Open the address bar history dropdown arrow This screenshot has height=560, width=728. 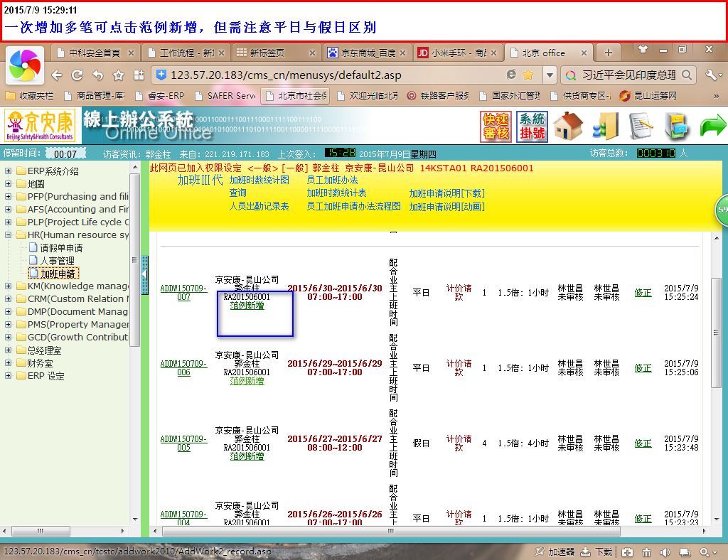point(550,75)
